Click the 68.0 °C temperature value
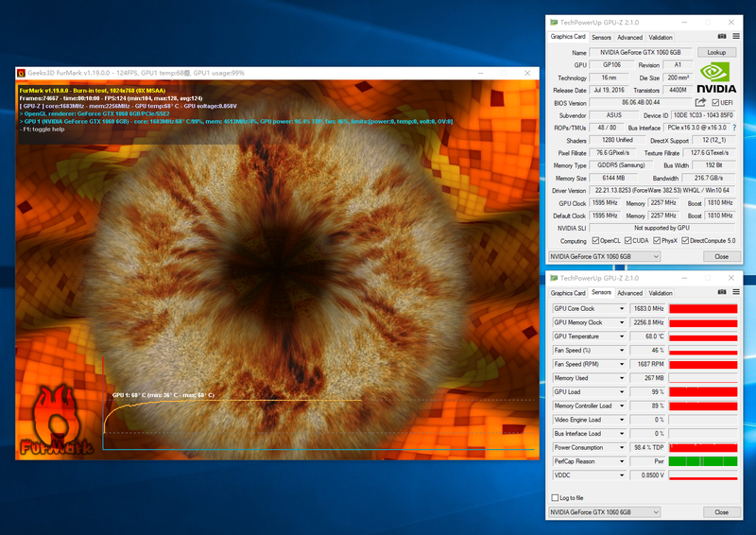This screenshot has width=756, height=535. click(648, 337)
